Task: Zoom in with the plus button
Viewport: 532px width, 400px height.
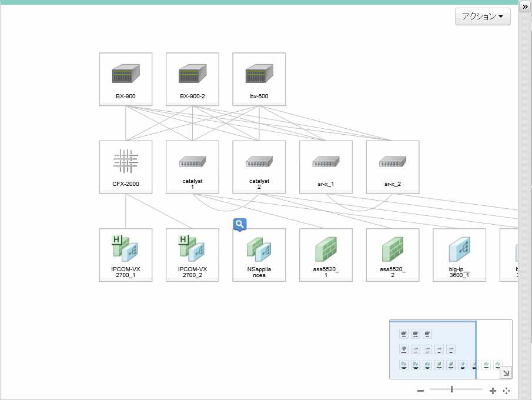Action: (x=493, y=391)
